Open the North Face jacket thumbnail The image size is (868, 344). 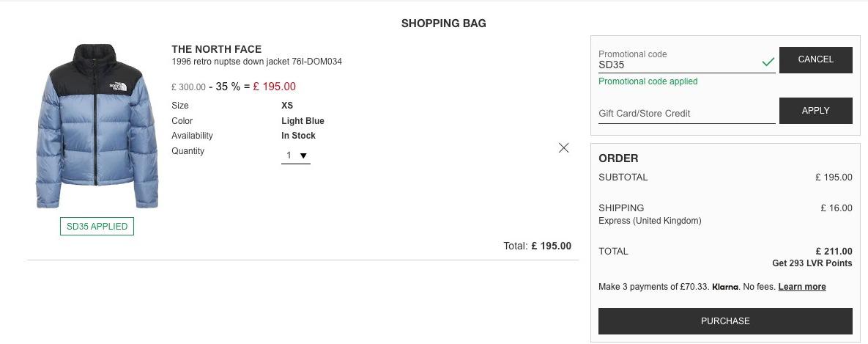(97, 126)
